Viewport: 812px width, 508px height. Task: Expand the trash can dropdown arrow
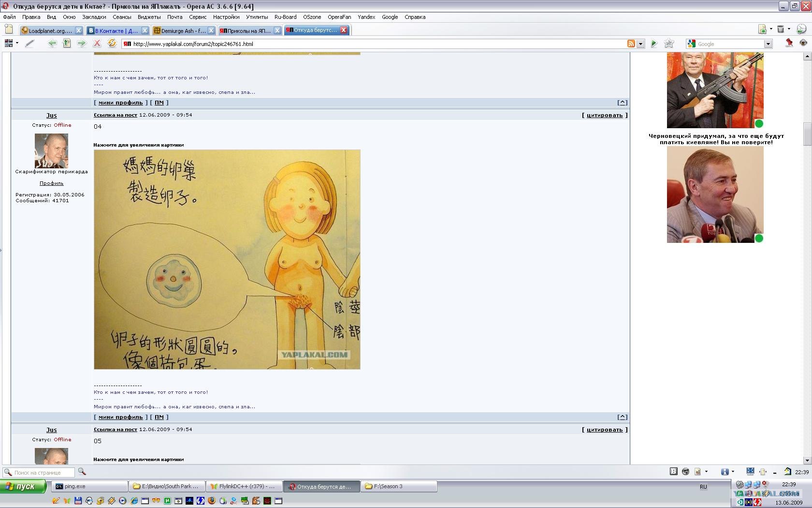(x=789, y=29)
